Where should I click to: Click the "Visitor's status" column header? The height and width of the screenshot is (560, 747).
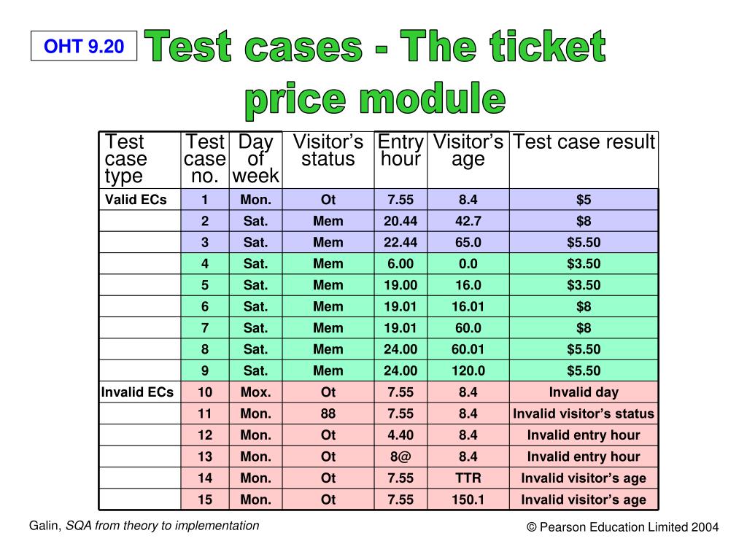(328, 151)
